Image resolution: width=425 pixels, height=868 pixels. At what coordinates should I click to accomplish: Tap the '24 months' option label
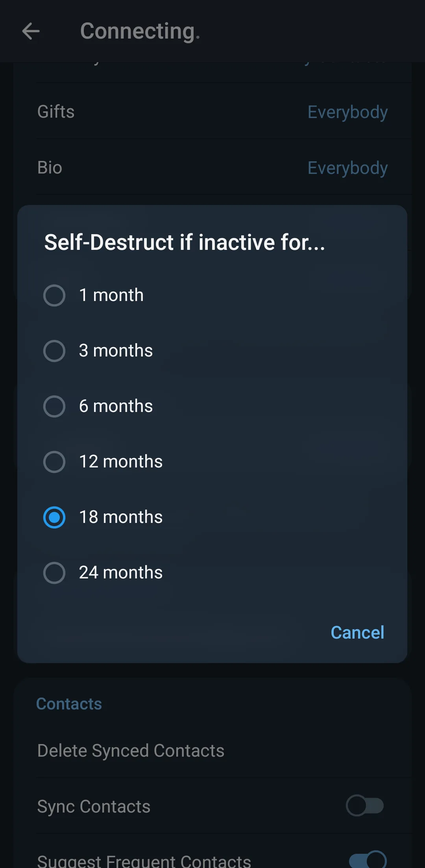[121, 573]
